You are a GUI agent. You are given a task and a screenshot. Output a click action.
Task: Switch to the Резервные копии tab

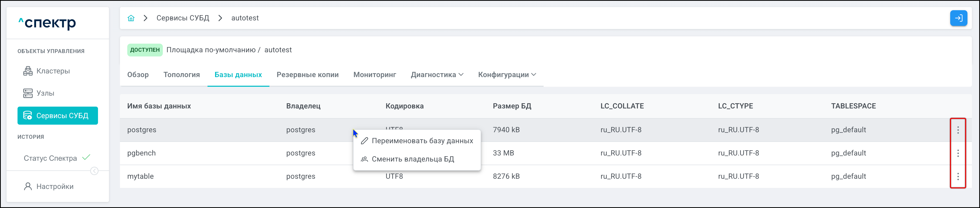tap(307, 75)
